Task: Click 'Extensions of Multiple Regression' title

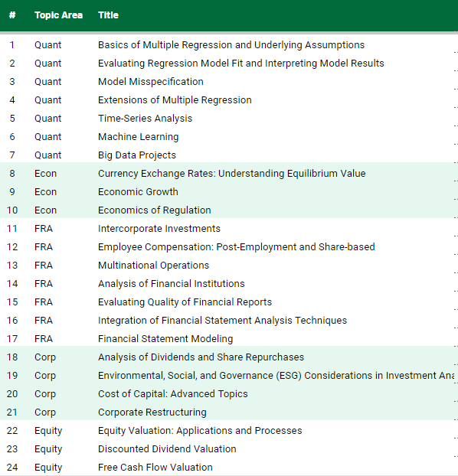Action: click(175, 100)
